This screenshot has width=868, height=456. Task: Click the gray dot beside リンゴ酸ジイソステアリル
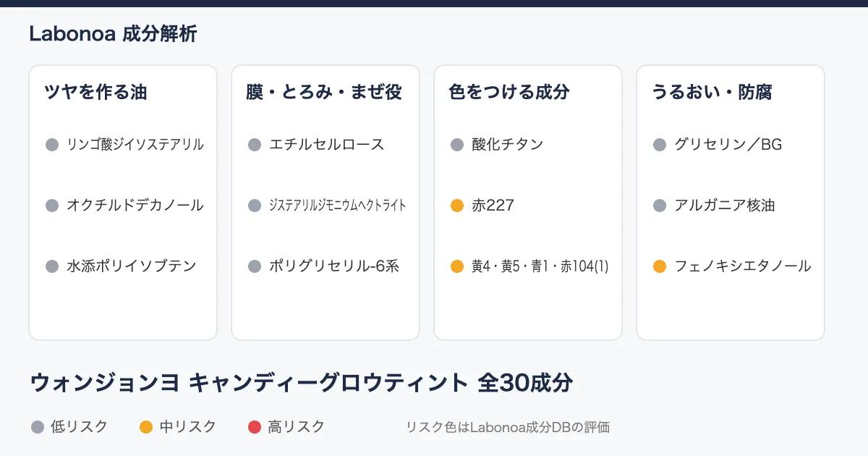(51, 145)
